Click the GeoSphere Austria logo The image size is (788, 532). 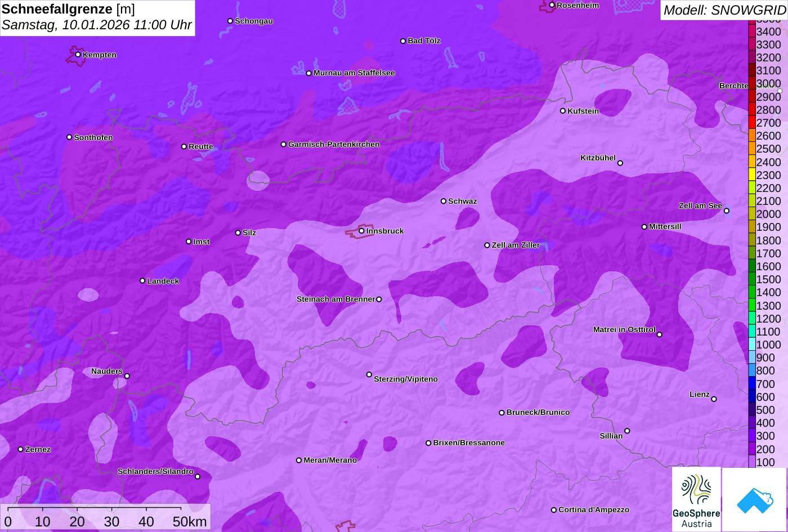[x=696, y=499]
